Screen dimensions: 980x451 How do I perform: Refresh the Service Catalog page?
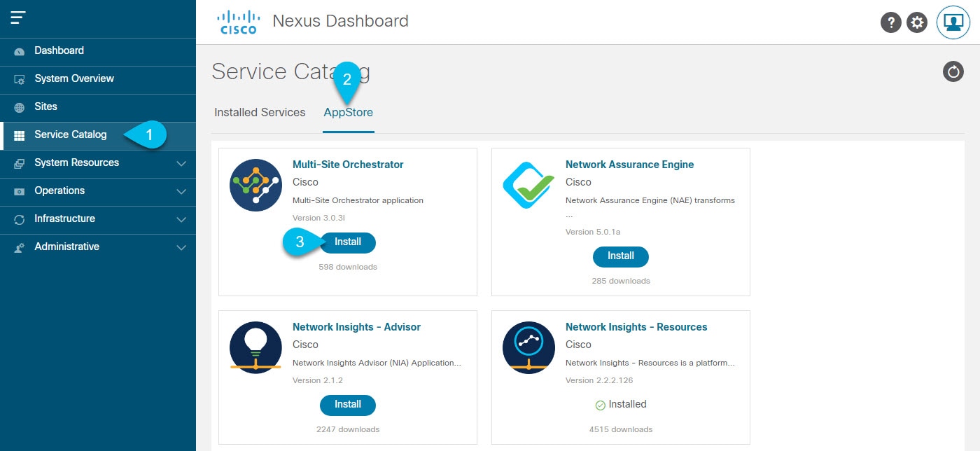tap(953, 71)
